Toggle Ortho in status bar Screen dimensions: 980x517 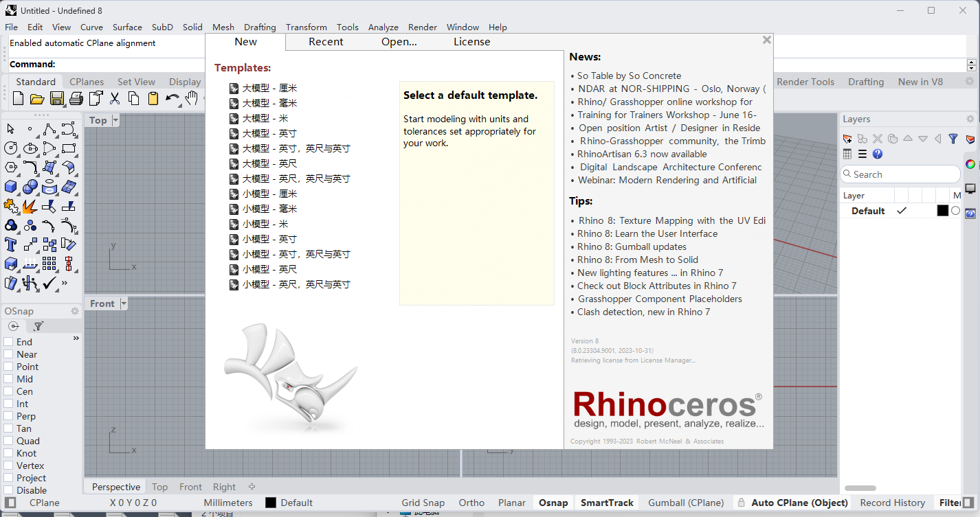471,503
